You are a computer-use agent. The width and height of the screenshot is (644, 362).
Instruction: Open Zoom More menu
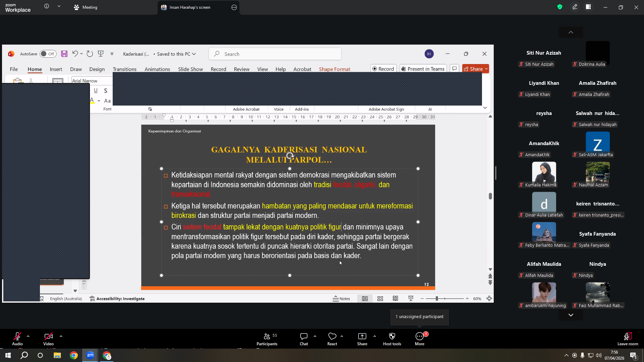point(420,339)
